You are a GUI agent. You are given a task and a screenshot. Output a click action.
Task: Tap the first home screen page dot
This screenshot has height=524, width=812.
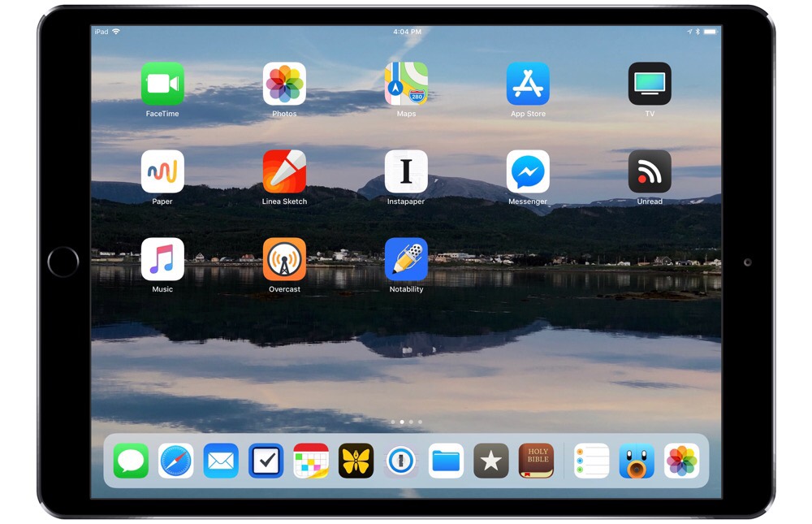393,422
